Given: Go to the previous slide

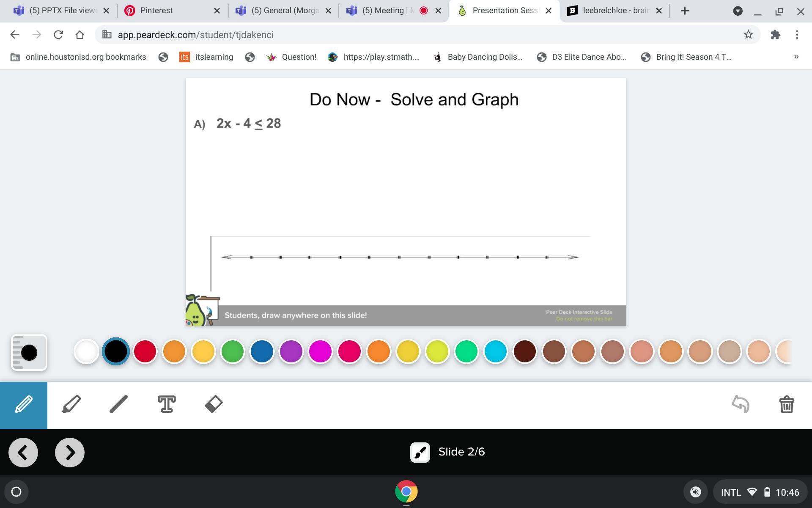Looking at the screenshot, I should point(23,453).
